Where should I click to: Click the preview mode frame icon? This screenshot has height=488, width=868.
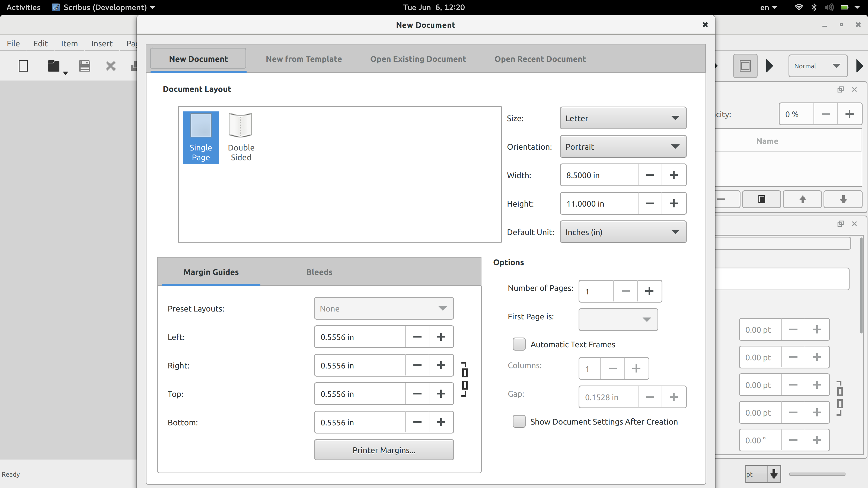pyautogui.click(x=745, y=66)
